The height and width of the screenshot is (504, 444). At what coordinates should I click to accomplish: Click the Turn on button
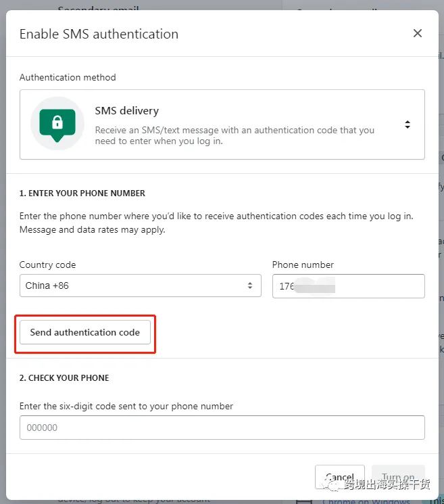point(398,477)
